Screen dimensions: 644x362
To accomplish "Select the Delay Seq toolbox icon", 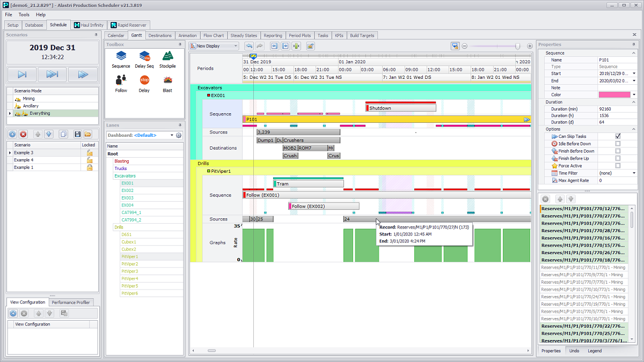I will (144, 59).
